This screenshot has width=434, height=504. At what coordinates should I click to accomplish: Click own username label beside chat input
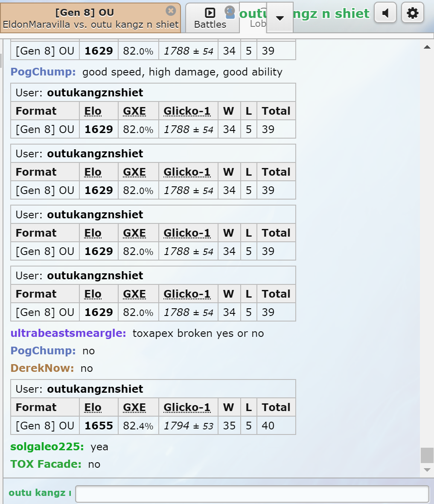coord(40,493)
